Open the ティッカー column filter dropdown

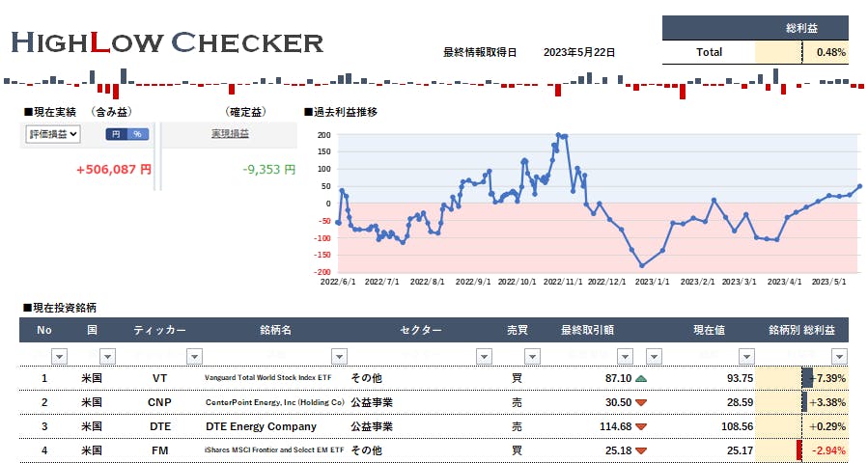click(x=194, y=356)
